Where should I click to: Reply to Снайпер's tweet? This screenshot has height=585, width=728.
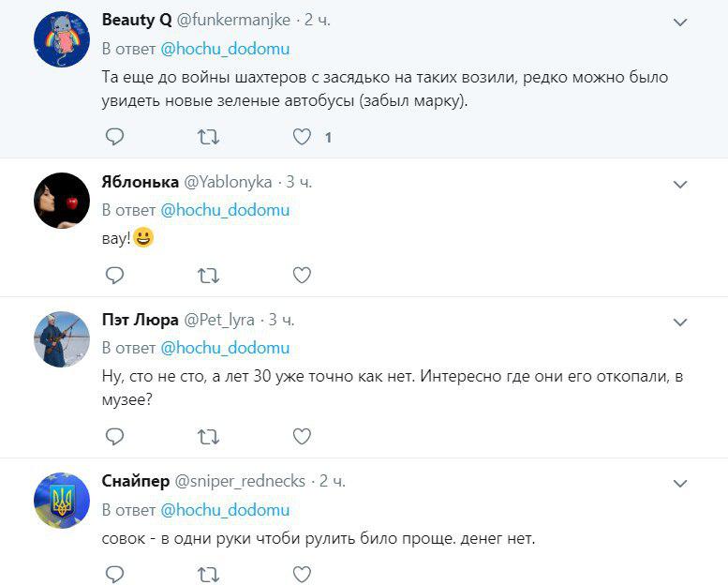pyautogui.click(x=114, y=573)
